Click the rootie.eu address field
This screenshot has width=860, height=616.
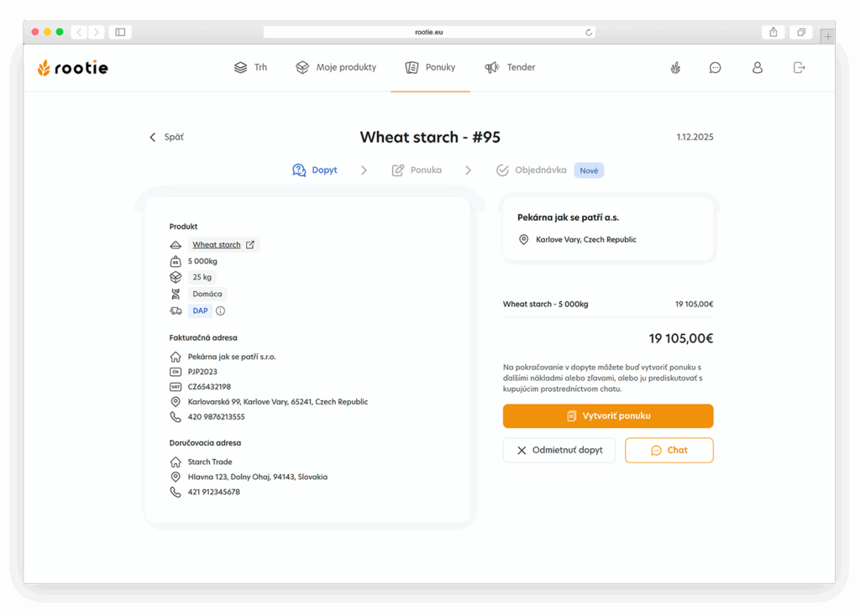point(428,32)
